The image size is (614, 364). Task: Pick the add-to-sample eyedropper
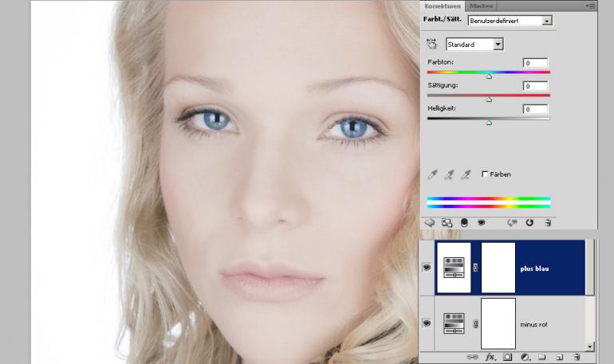click(x=449, y=174)
